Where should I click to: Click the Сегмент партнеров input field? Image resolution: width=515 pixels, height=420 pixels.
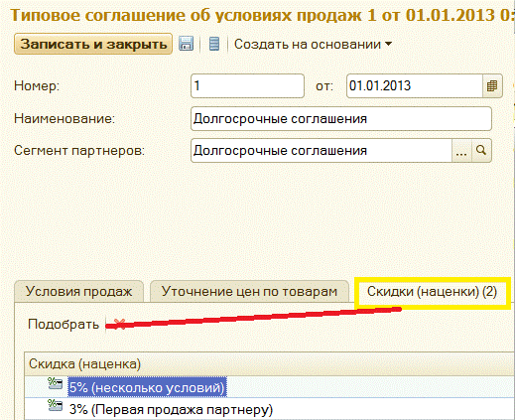click(322, 151)
